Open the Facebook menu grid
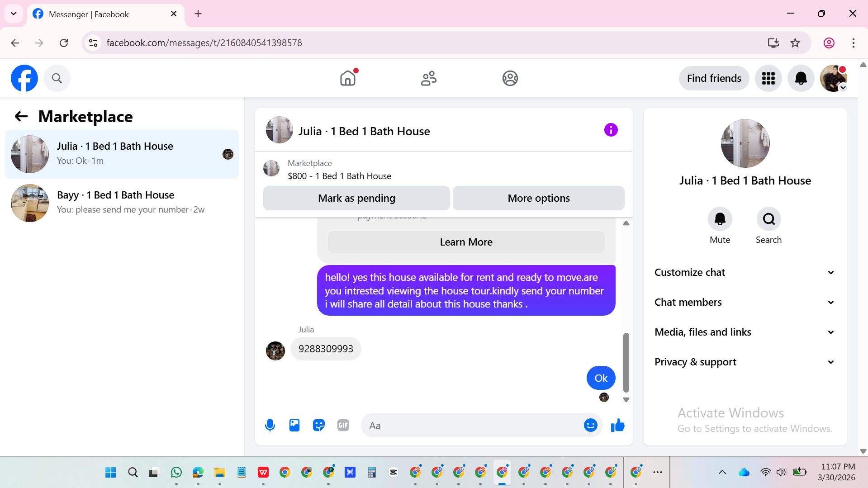The image size is (868, 488). (x=768, y=78)
